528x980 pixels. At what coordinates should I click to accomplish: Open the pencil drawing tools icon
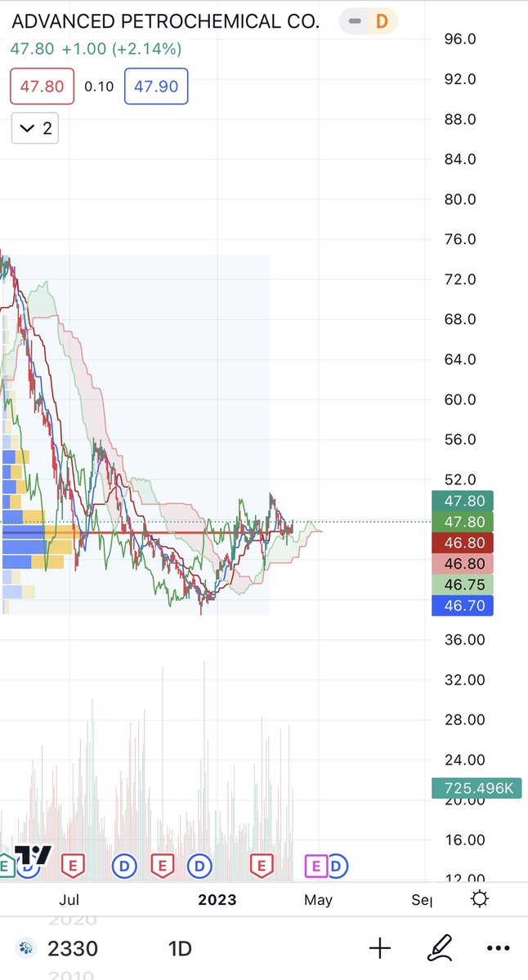(x=441, y=948)
